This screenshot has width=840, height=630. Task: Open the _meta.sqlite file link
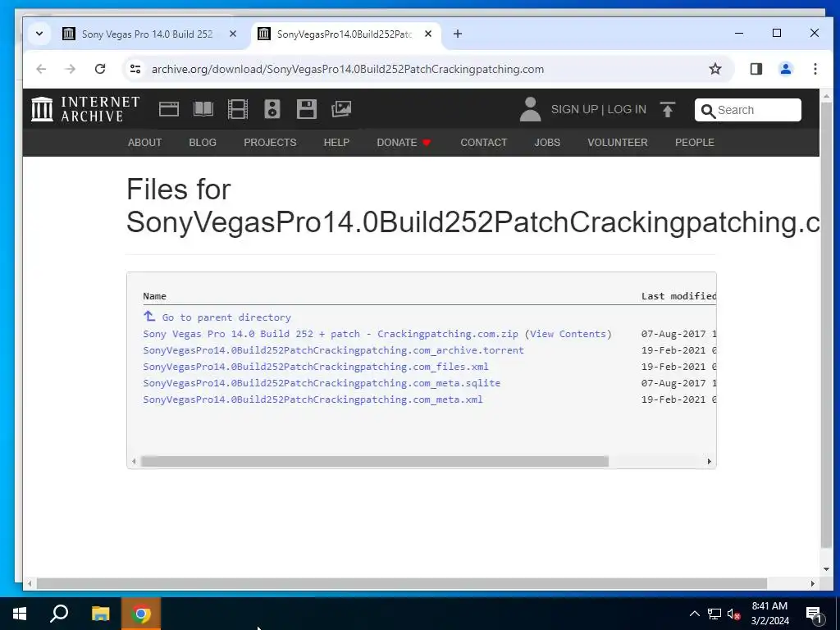coord(322,383)
